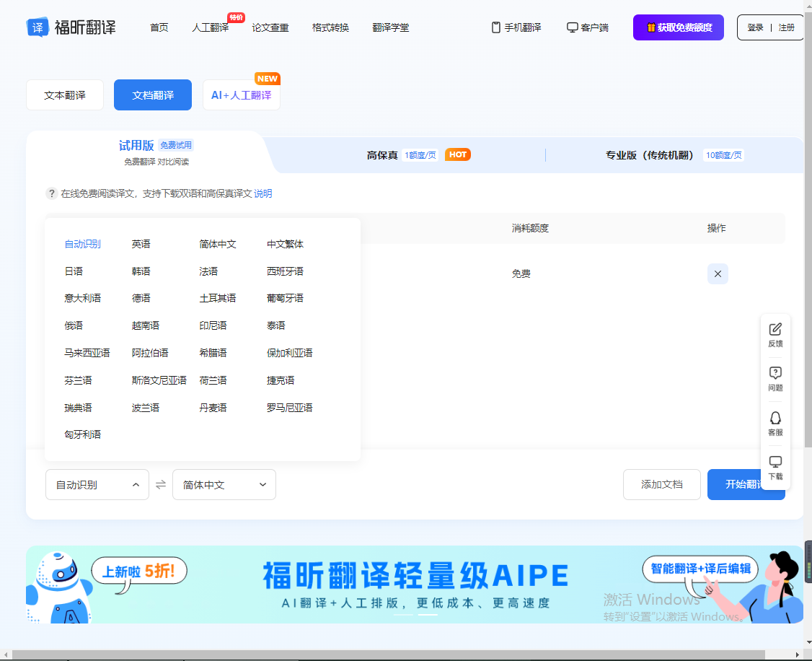Open 格式转换 in top navigation
The image size is (812, 661).
pyautogui.click(x=330, y=27)
